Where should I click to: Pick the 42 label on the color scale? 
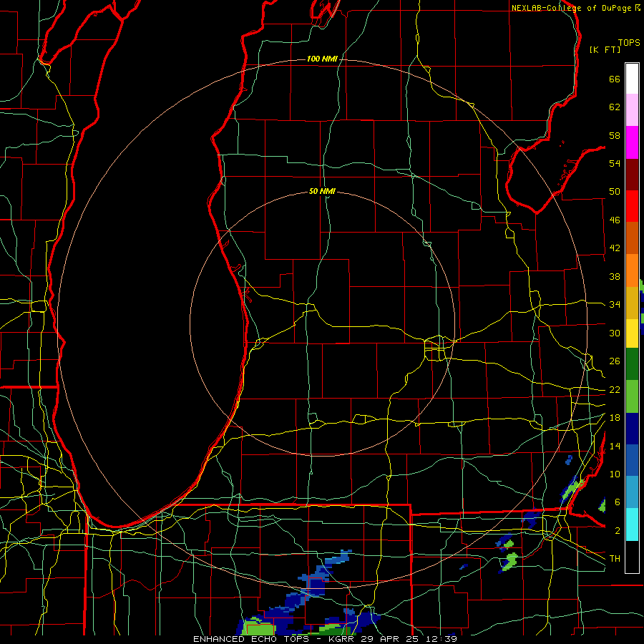[615, 248]
